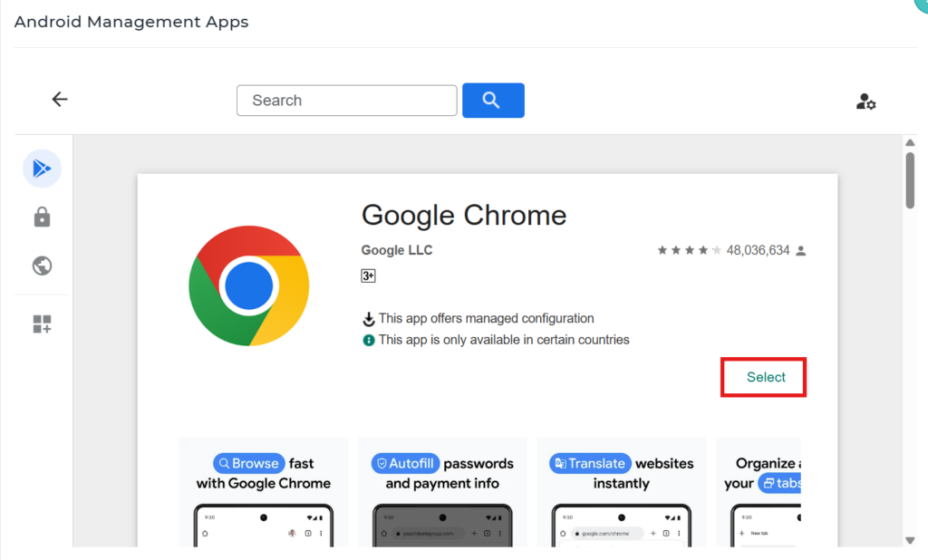The image size is (928, 560).
Task: Open the Autofill passwords screenshot thumbnail
Action: pyautogui.click(x=442, y=492)
